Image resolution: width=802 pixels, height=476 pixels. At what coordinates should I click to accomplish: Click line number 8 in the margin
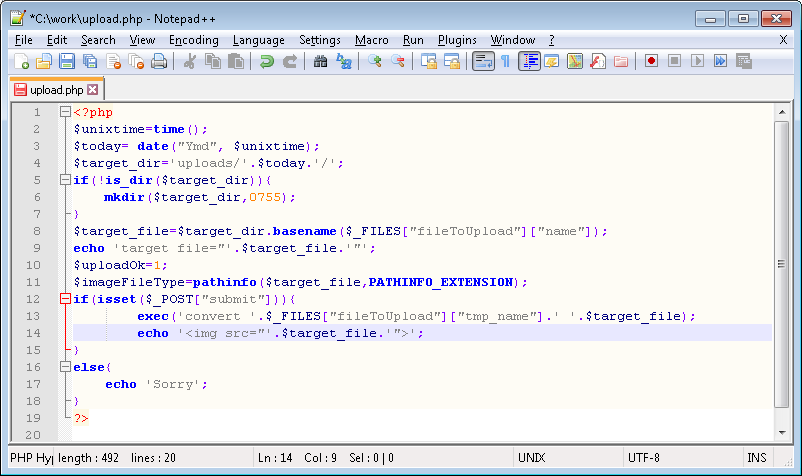coord(36,231)
